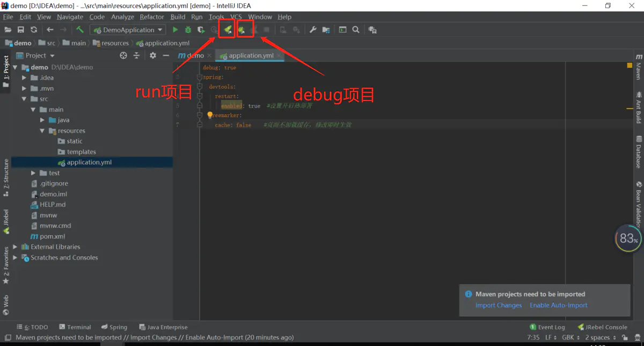The width and height of the screenshot is (644, 346).
Task: Select the application.yml editor tab
Action: tap(251, 55)
